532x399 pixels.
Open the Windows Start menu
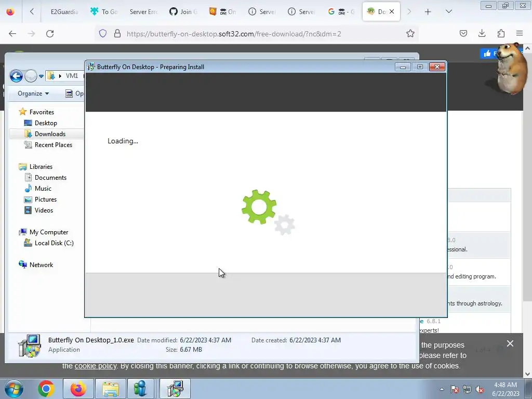coord(14,389)
